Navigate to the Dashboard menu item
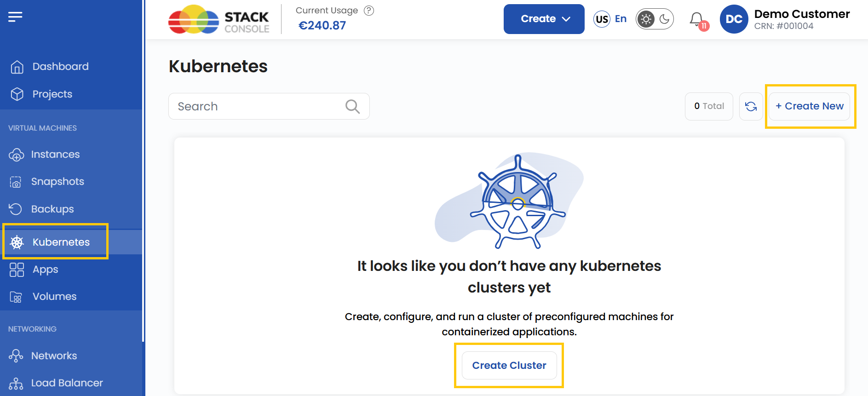 point(60,66)
